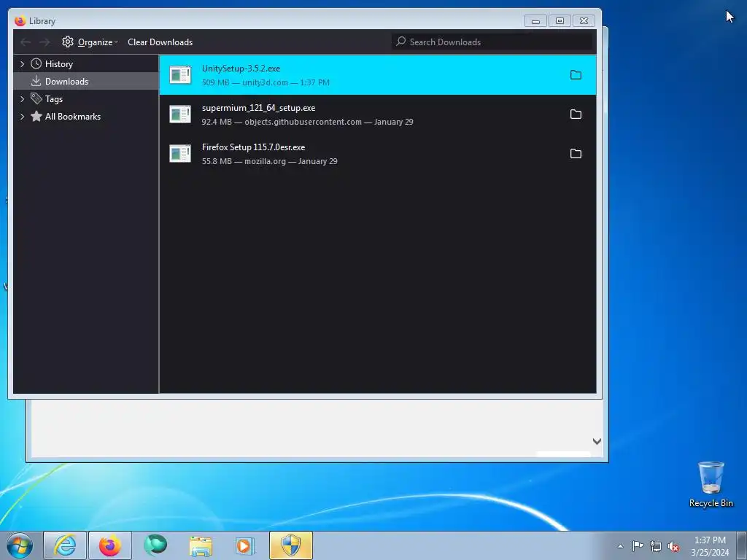
Task: Click the network tray icon
Action: pyautogui.click(x=656, y=546)
